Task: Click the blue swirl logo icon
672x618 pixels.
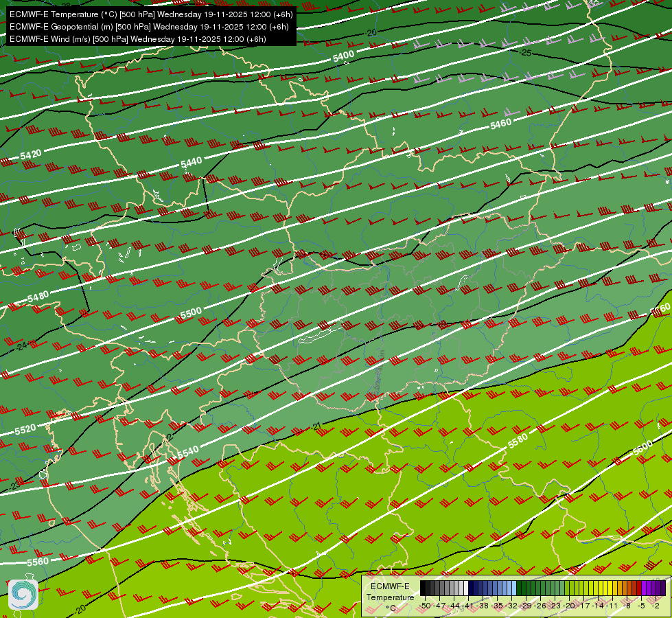Action: [x=23, y=594]
